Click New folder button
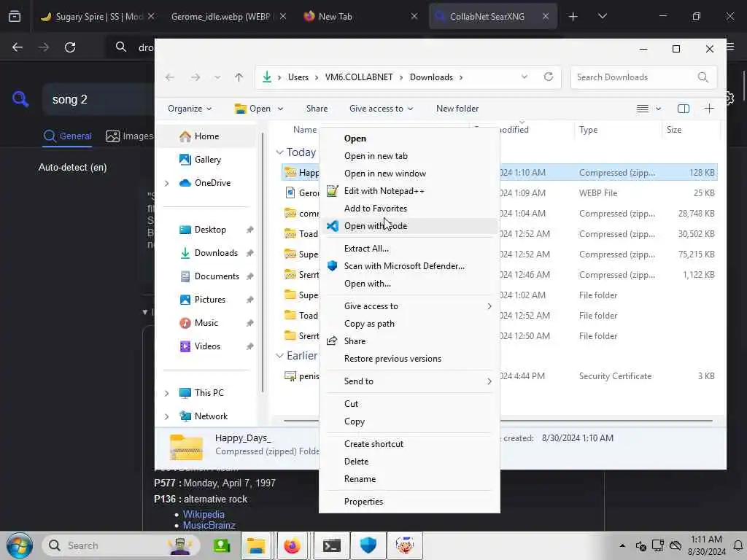747x560 pixels. click(x=457, y=109)
